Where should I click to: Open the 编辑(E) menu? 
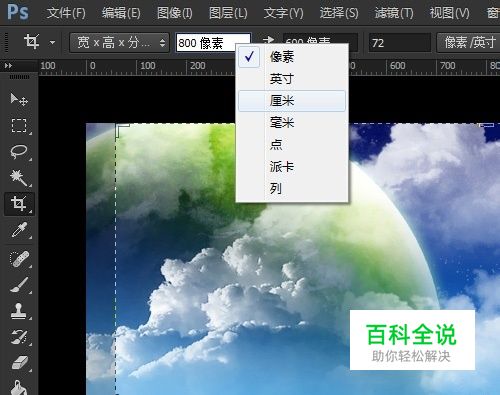[x=121, y=13]
